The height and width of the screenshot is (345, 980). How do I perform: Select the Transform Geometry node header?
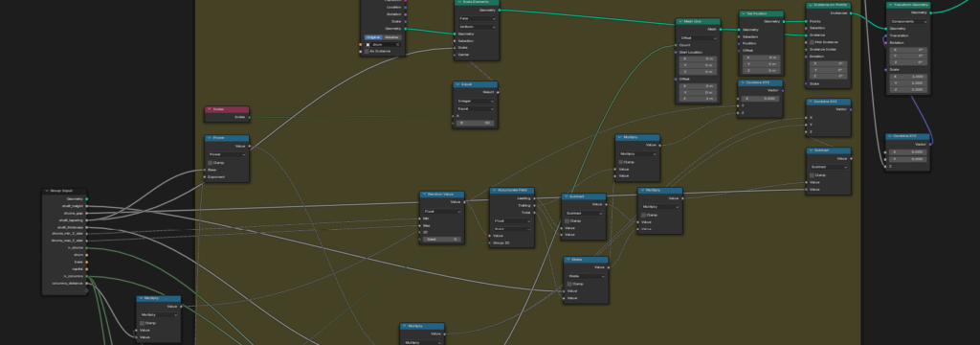(908, 5)
